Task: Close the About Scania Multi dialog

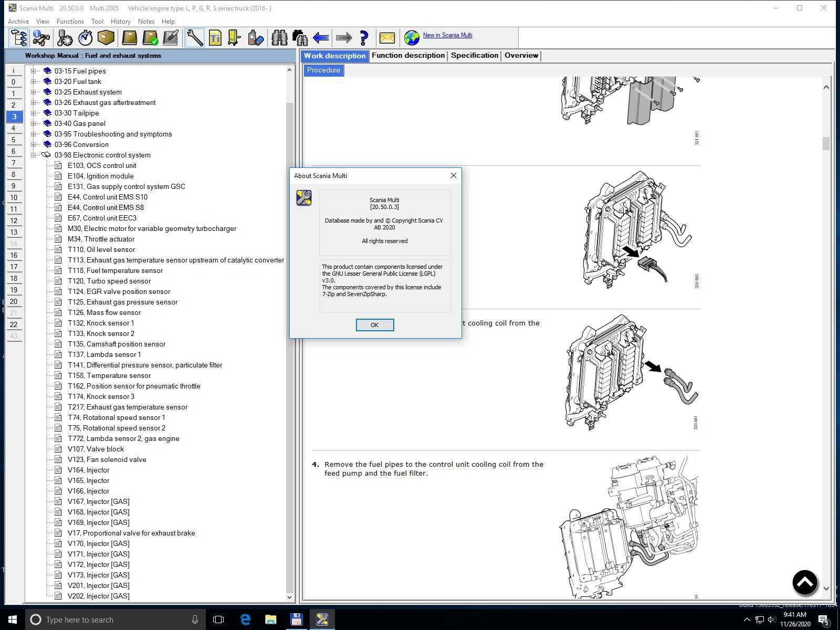Action: pos(454,175)
